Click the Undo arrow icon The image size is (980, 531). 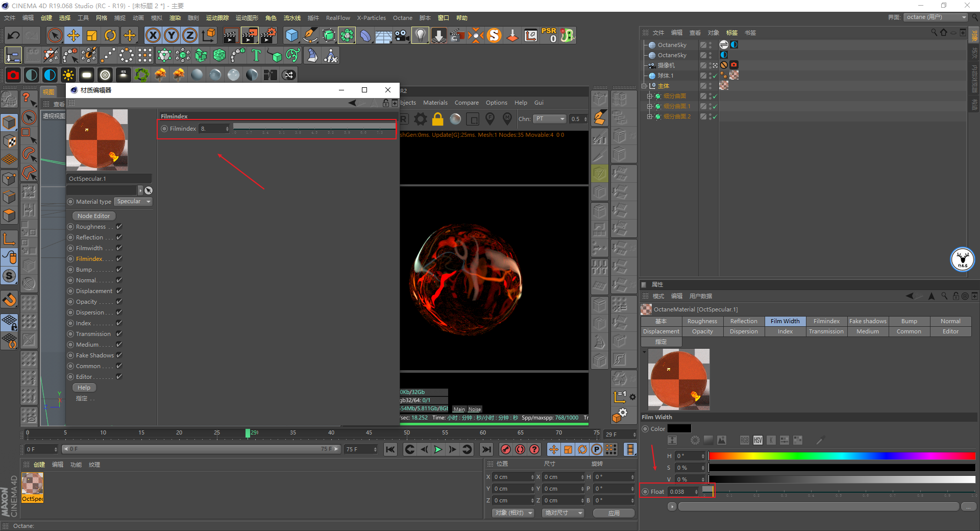tap(14, 35)
